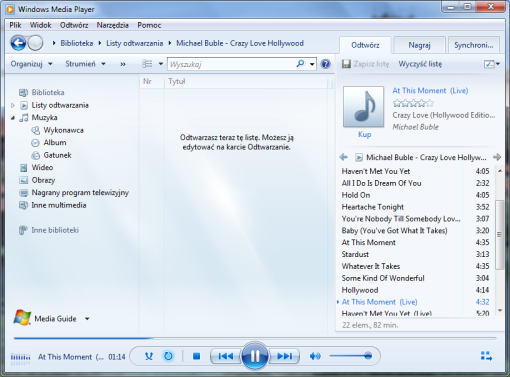Rate the song with the star rating

[413, 103]
